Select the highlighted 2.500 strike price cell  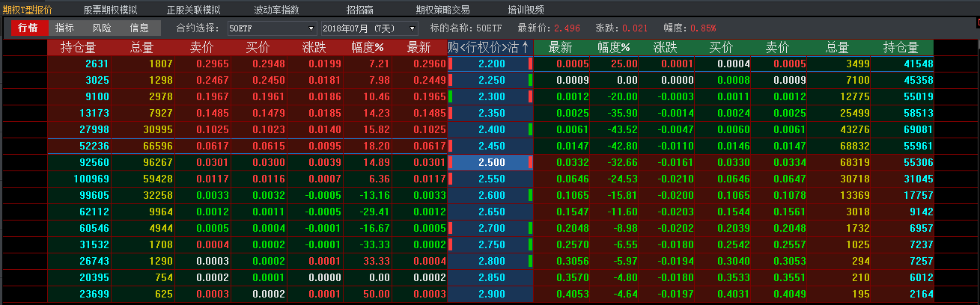click(x=490, y=162)
